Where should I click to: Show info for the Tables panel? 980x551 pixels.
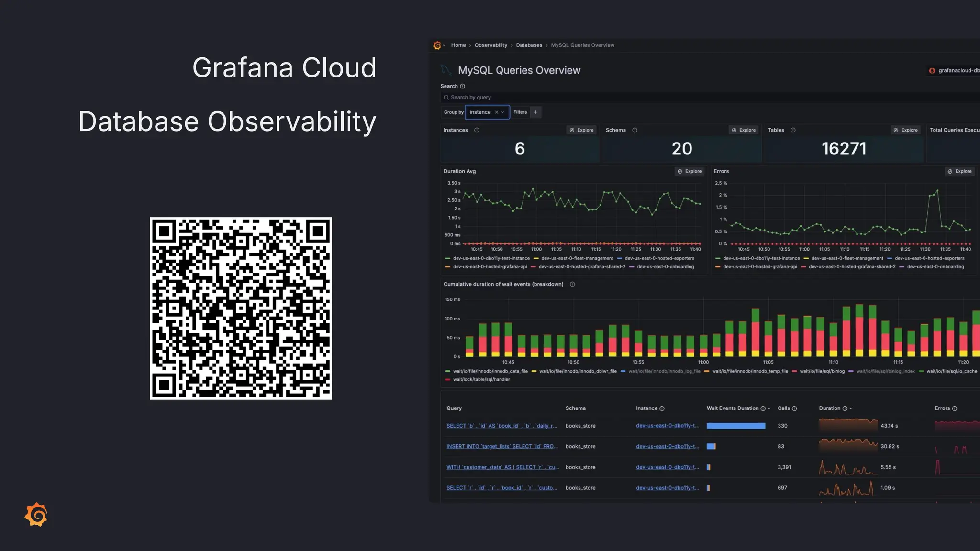point(793,130)
